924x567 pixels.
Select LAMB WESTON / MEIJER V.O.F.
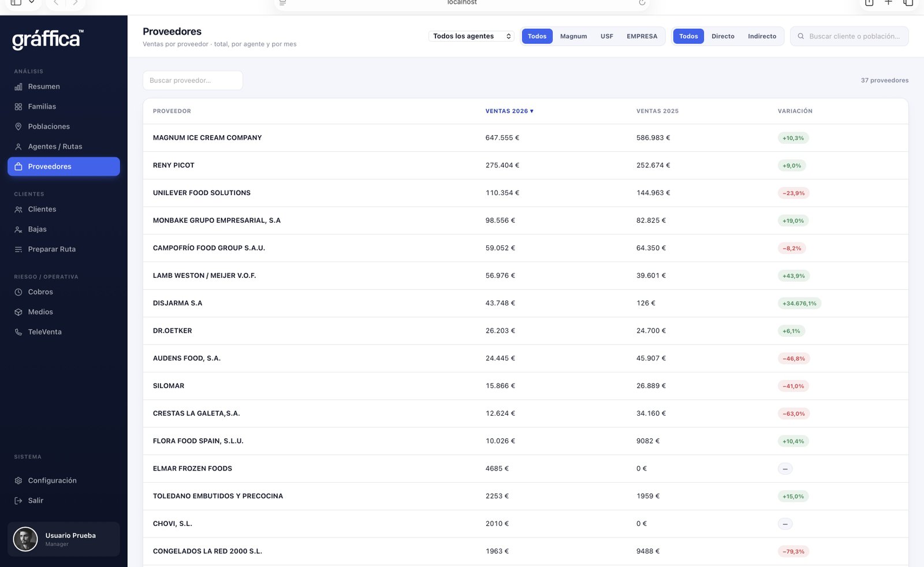[x=526, y=276]
